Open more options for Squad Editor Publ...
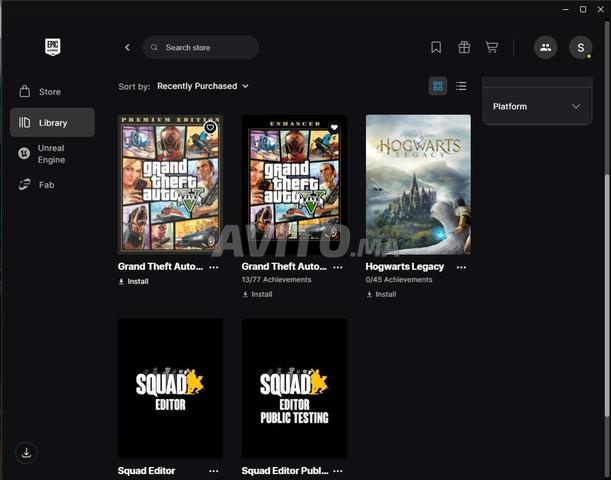The image size is (611, 480). [338, 471]
